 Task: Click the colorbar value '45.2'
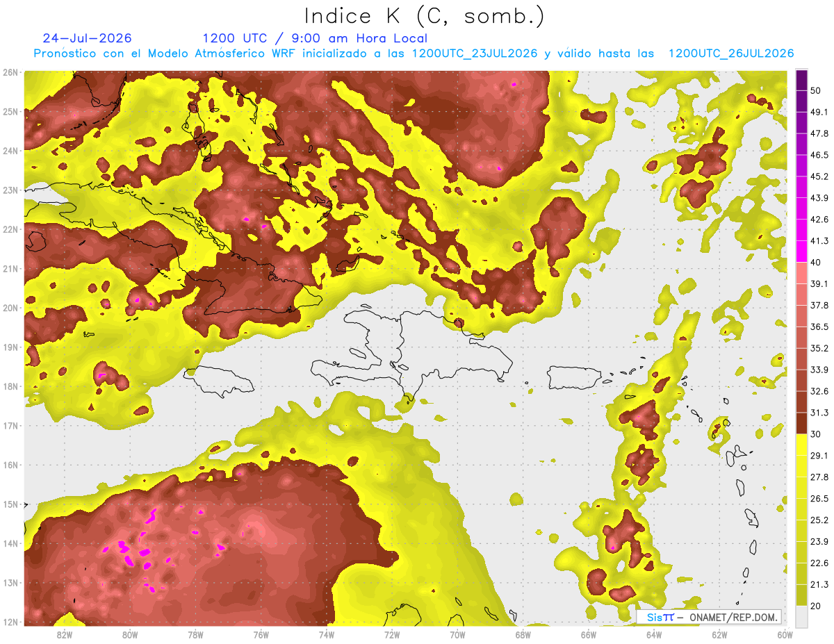[819, 176]
